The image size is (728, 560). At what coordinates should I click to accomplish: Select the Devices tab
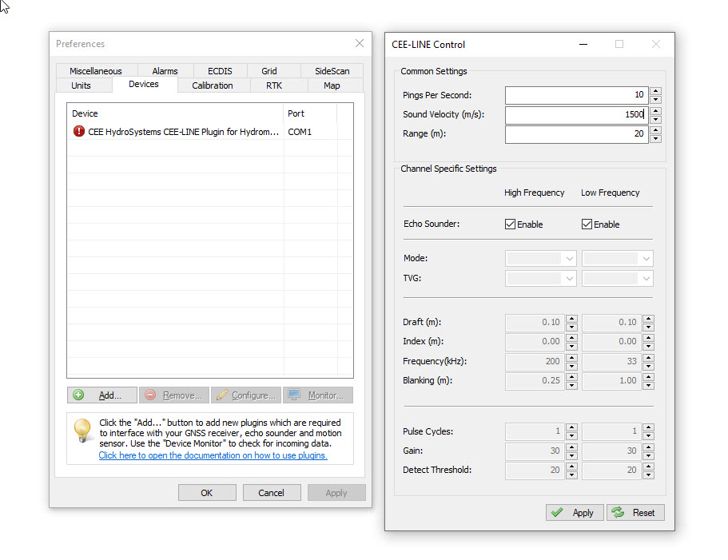[144, 84]
